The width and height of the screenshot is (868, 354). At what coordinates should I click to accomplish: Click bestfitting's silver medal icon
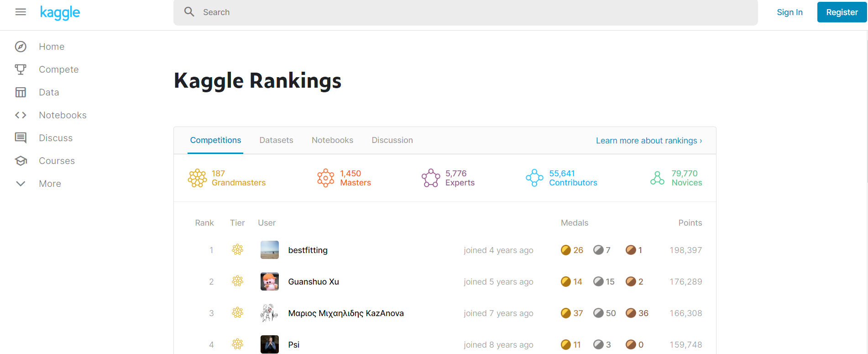tap(598, 250)
